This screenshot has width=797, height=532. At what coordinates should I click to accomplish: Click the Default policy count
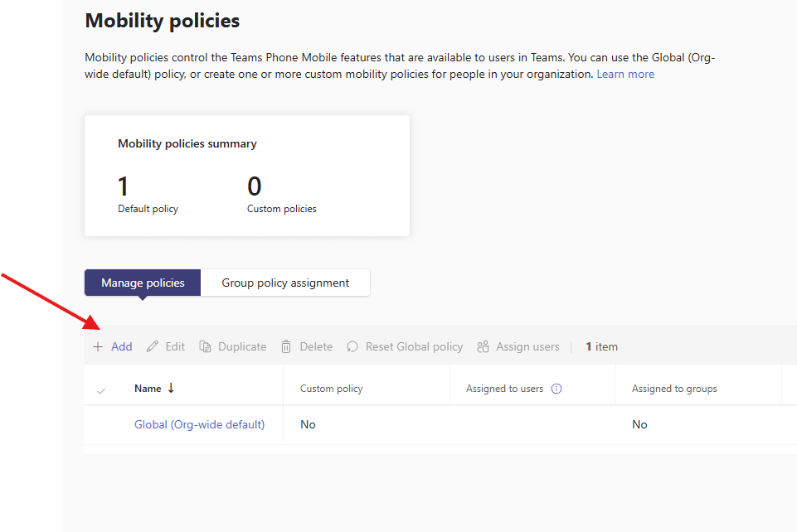point(124,186)
